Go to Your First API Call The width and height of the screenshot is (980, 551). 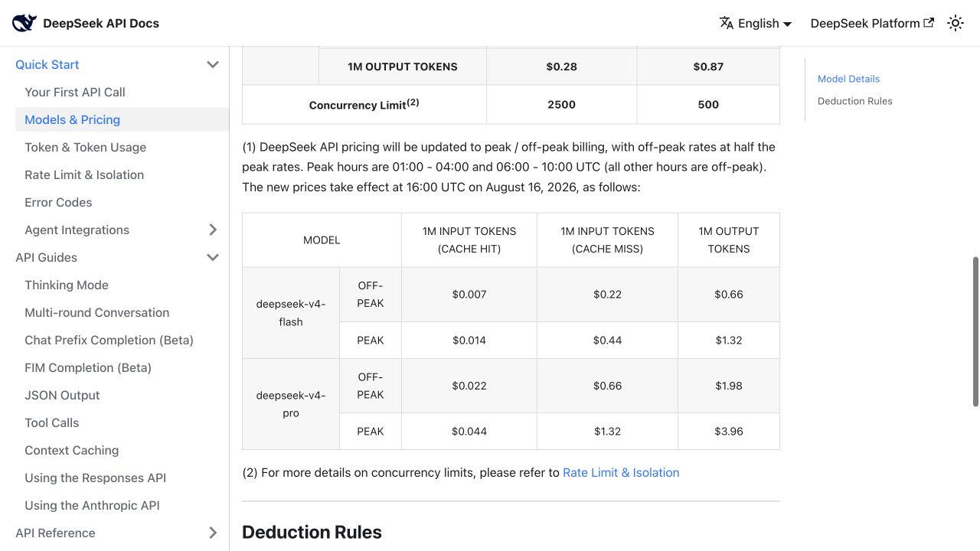(75, 92)
